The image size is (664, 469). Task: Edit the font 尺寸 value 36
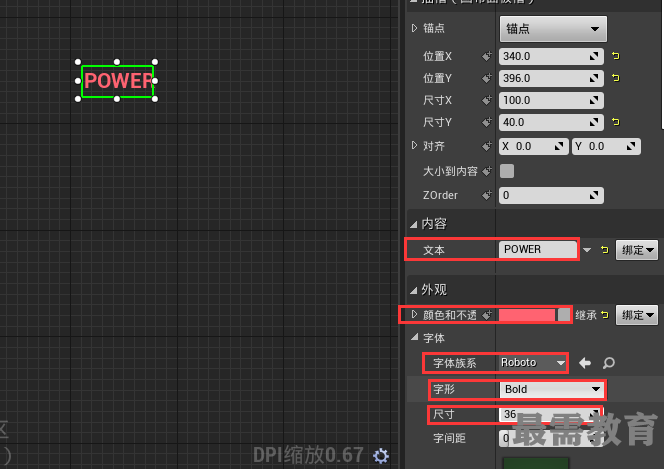pos(551,414)
